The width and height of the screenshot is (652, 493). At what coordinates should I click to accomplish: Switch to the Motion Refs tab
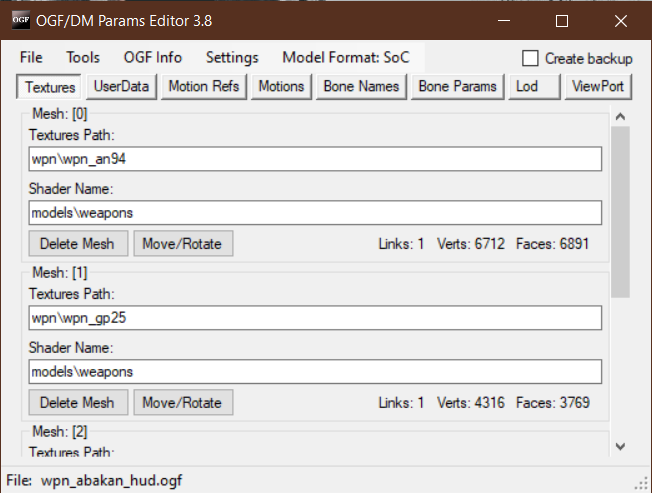point(204,87)
